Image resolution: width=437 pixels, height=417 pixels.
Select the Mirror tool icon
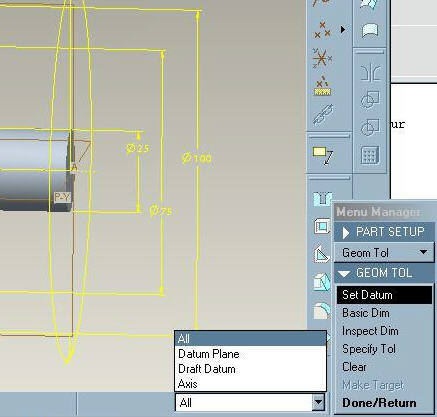pos(371,72)
